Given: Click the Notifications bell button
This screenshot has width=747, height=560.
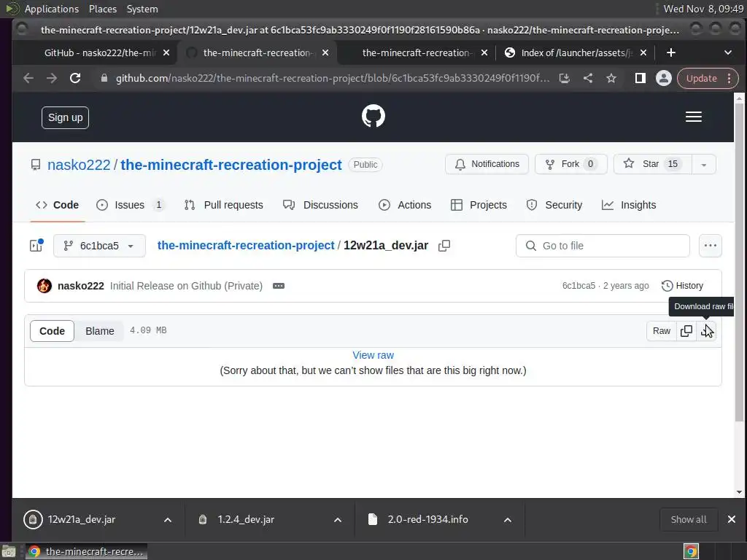Looking at the screenshot, I should pyautogui.click(x=487, y=164).
